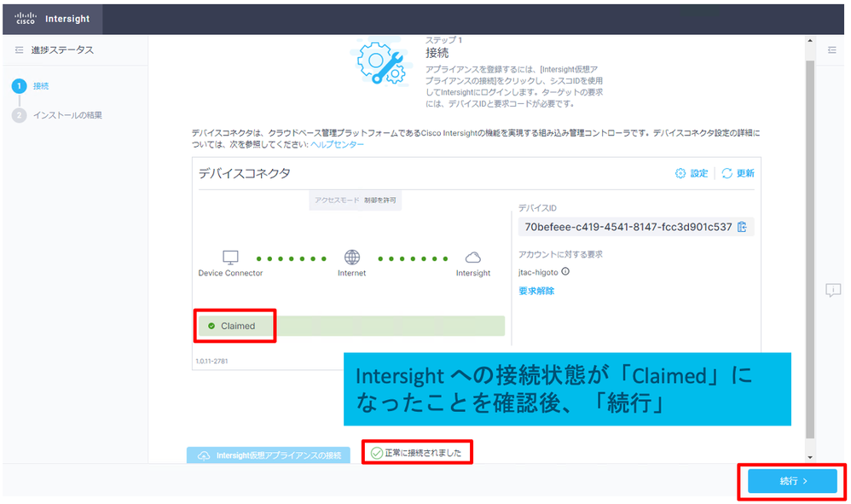Click the 続行 continue button
The image size is (851, 504).
tap(792, 481)
